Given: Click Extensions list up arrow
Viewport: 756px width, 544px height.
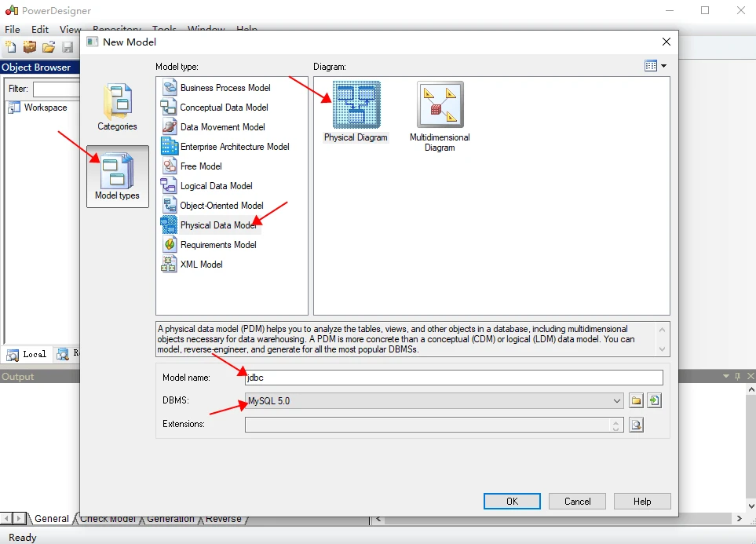Looking at the screenshot, I should click(615, 422).
